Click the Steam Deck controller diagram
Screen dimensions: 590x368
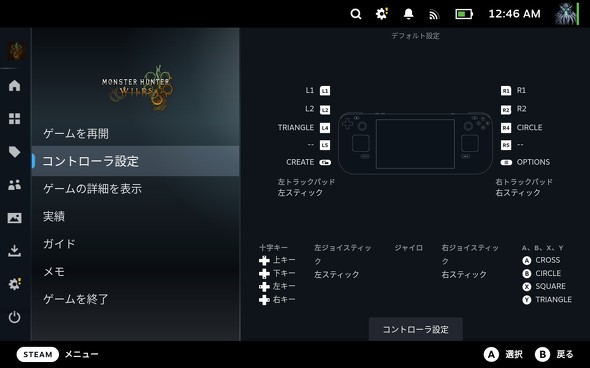click(415, 143)
